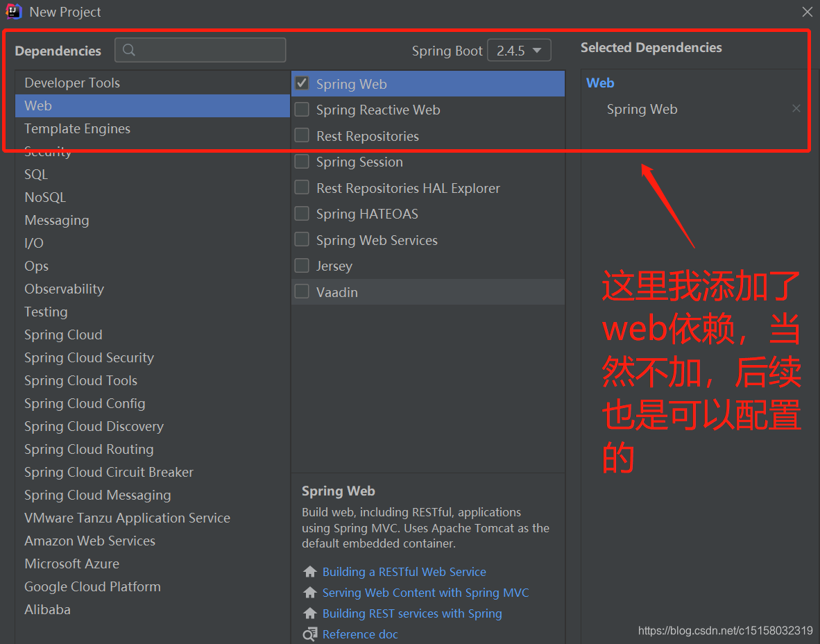Select the SQL category
This screenshot has height=644, width=820.
[x=152, y=174]
